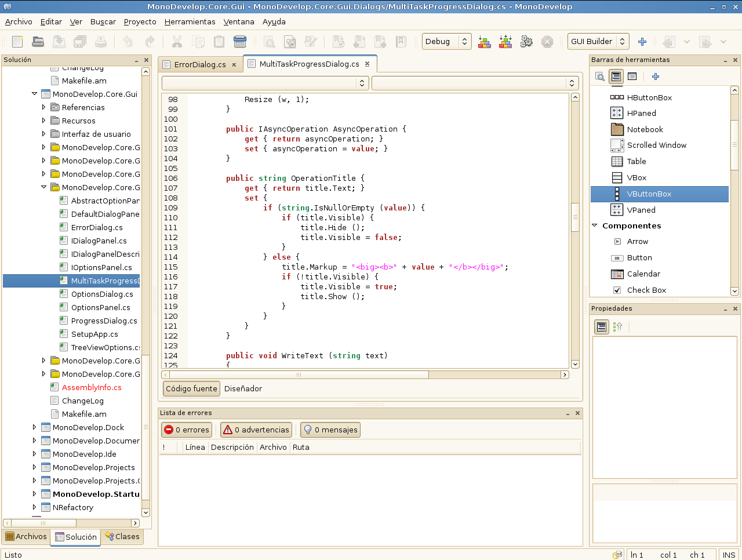Click the Rebuild All toolbar icon
The height and width of the screenshot is (560, 742).
click(x=505, y=41)
